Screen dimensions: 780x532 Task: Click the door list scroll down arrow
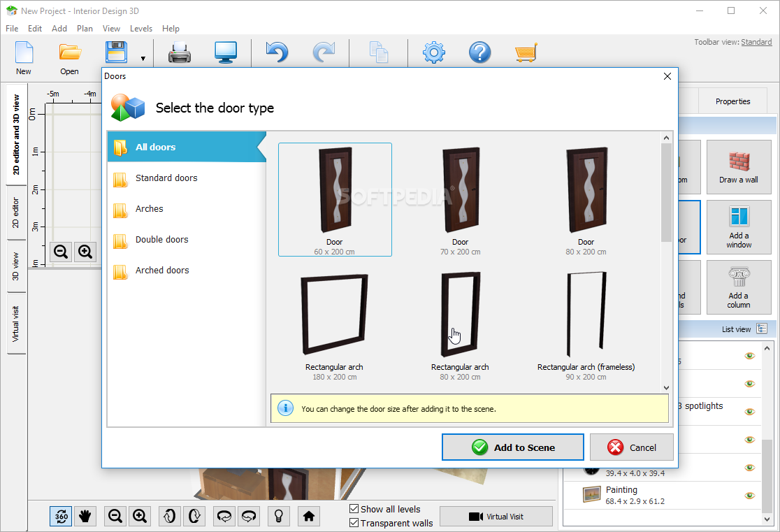coord(667,388)
